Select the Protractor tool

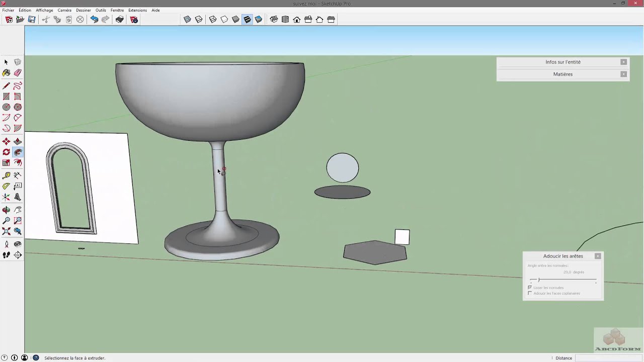tap(6, 186)
